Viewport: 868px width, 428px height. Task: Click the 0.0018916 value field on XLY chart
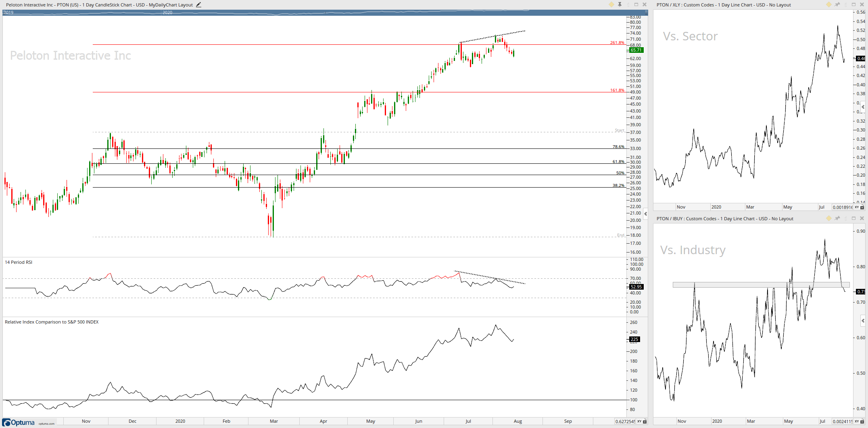pos(843,207)
